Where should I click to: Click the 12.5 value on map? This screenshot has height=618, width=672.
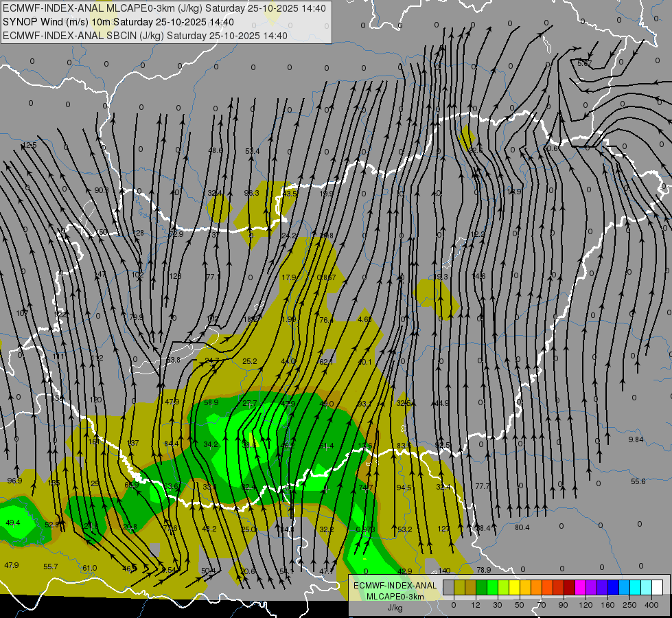pyautogui.click(x=30, y=145)
